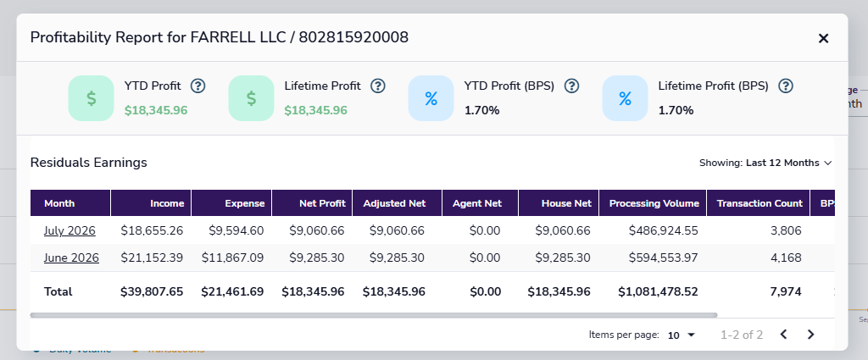Click the Profitability Report for FARRELL LLC title
Viewport: 868px width, 360px height.
coord(220,37)
